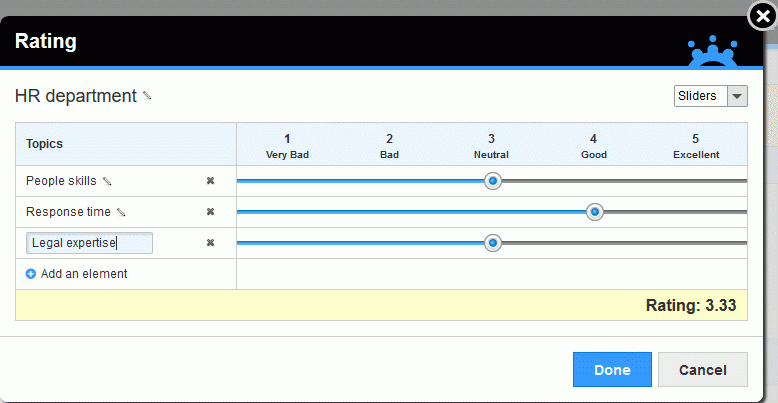Edit People skills via its pencil icon

pyautogui.click(x=107, y=182)
